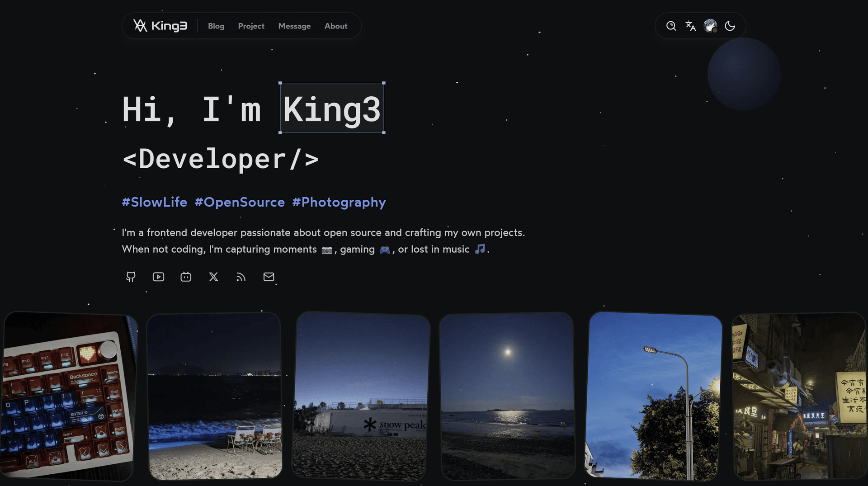Viewport: 868px width, 486px height.
Task: Open the X (Twitter) profile icon
Action: [213, 277]
